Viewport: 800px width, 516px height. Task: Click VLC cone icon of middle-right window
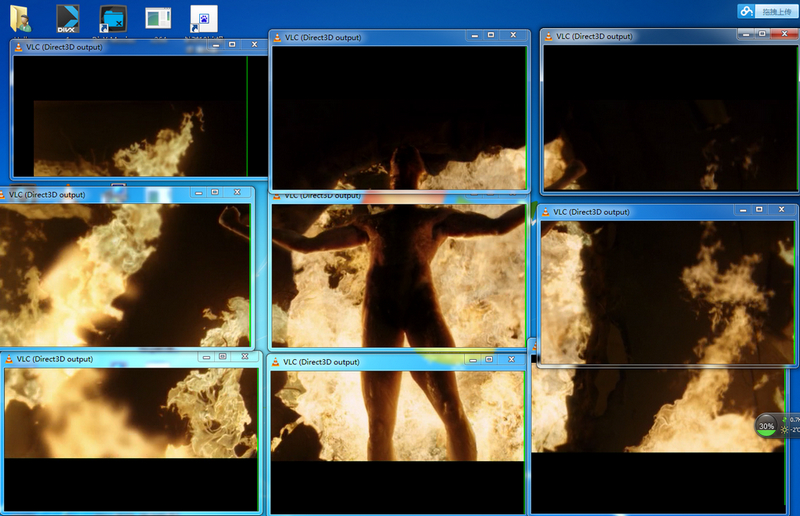tap(545, 212)
